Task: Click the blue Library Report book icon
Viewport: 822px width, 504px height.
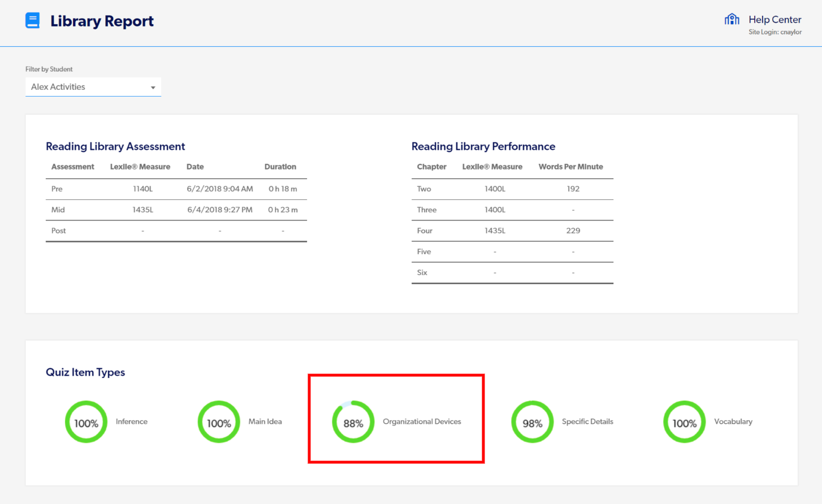Action: [33, 21]
